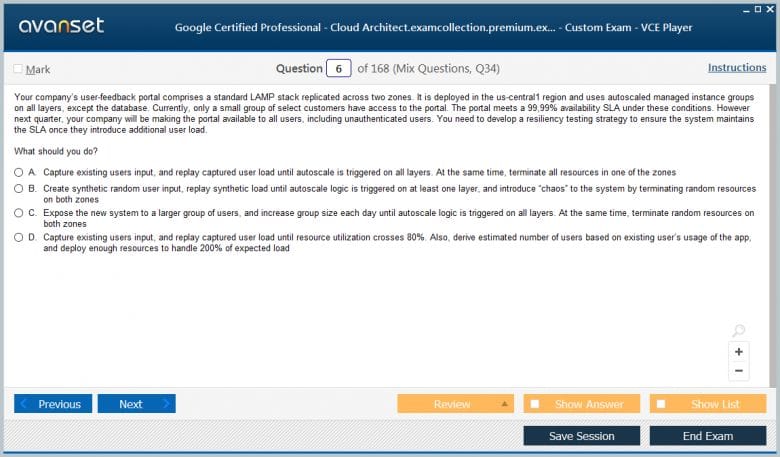The width and height of the screenshot is (780, 457).
Task: Zoom out with the minus icon
Action: [739, 371]
